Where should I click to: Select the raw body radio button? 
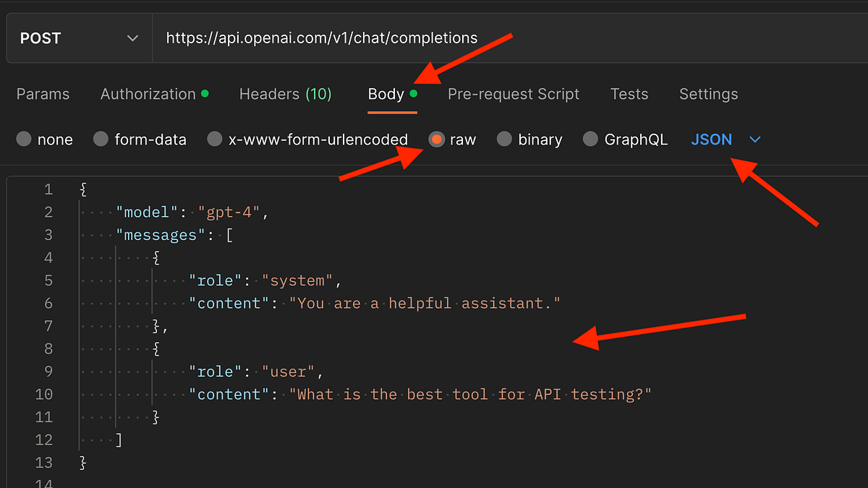coord(436,140)
